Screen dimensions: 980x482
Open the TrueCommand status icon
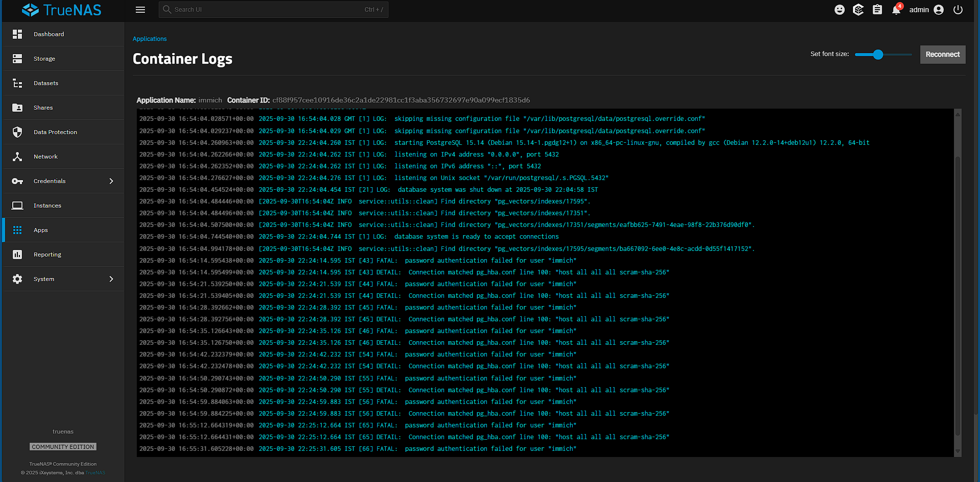click(858, 10)
